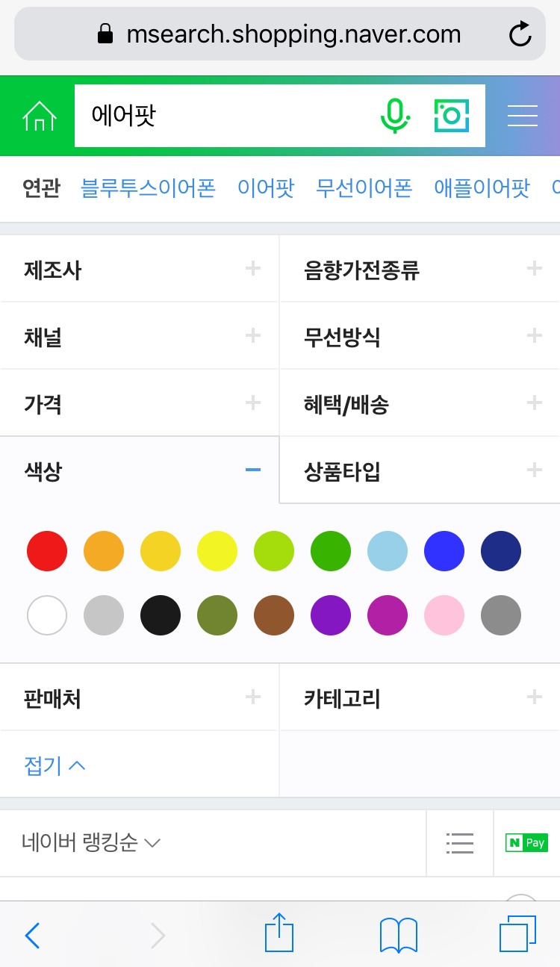This screenshot has height=967, width=560.
Task: Go to Naver shopping home icon
Action: click(x=40, y=116)
